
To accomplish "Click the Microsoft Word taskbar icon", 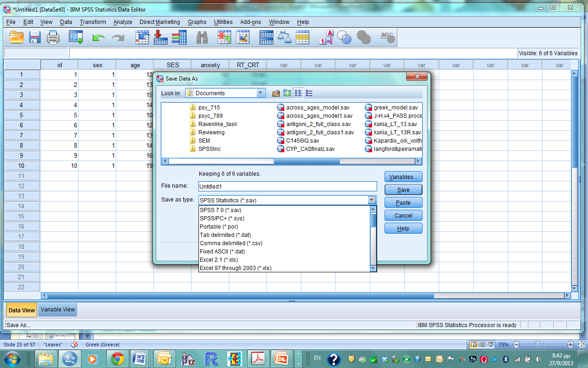I will tap(140, 359).
